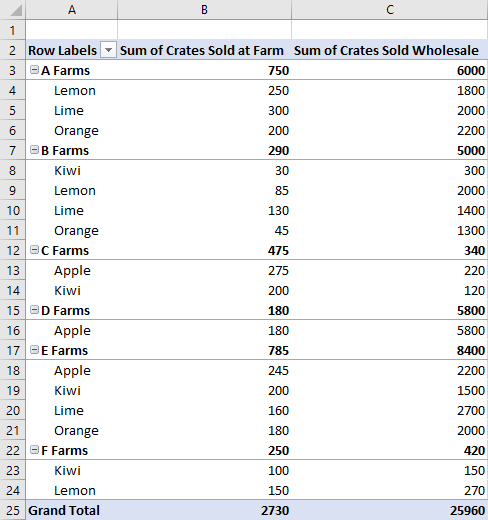This screenshot has height=520, width=488.
Task: Open the Row Labels filter dropdown
Action: [x=108, y=50]
